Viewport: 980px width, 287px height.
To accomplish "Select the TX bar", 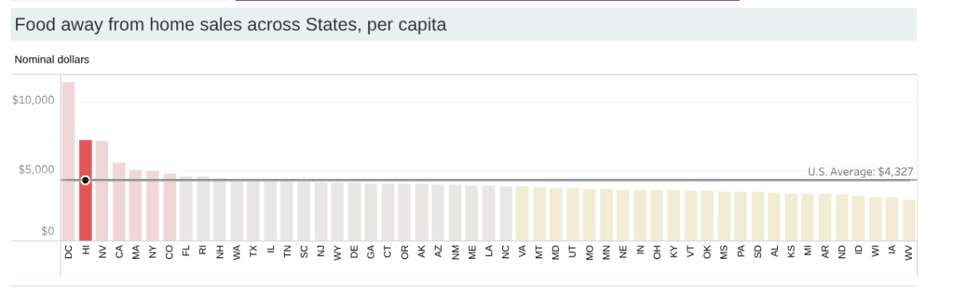I will (253, 210).
